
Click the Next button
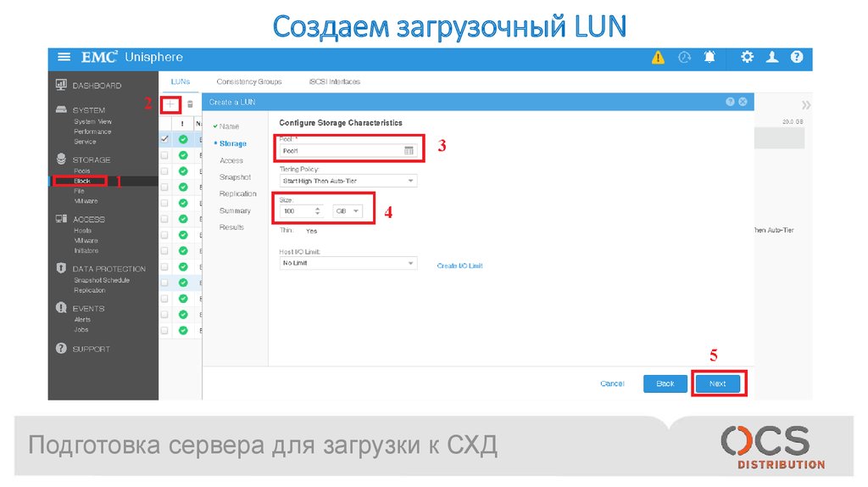click(717, 383)
